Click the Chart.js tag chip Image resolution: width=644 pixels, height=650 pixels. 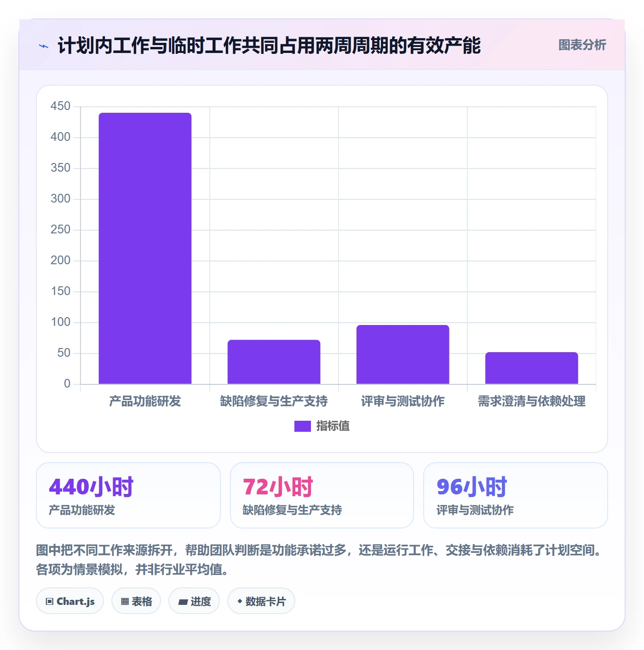[70, 601]
